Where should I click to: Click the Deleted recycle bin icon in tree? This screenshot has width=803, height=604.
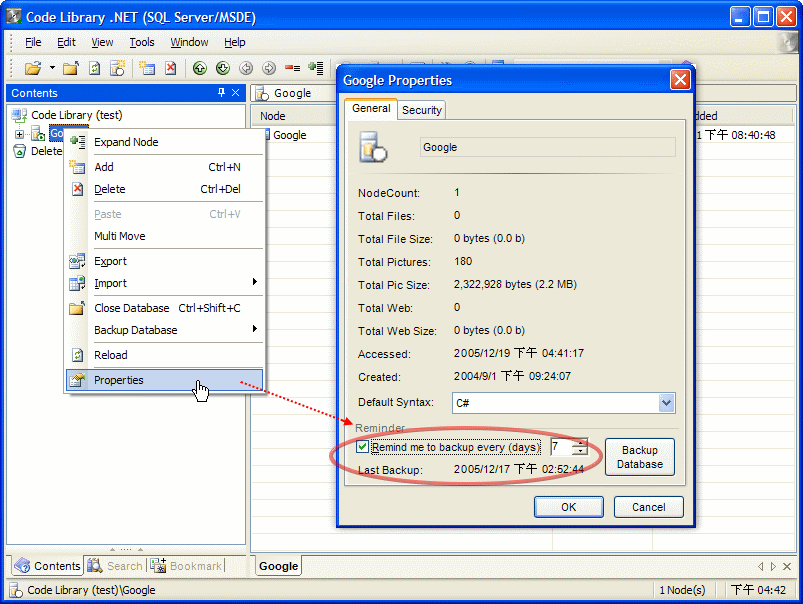point(19,151)
